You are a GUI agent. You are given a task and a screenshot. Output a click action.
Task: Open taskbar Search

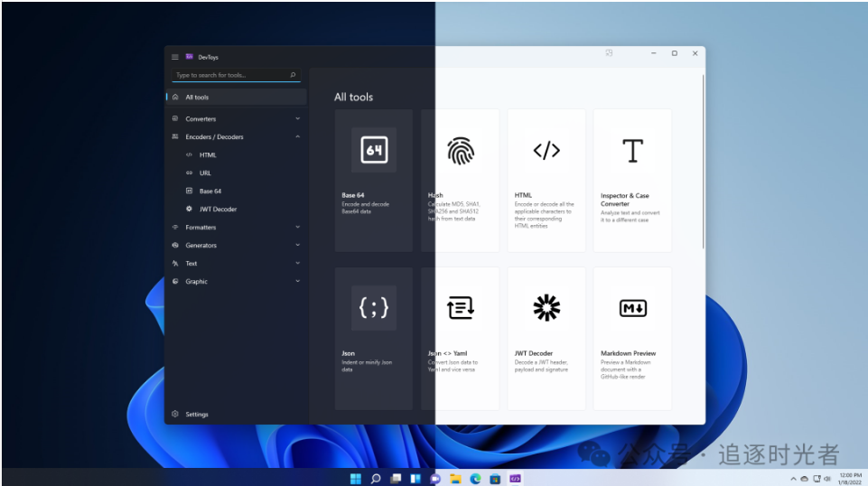(376, 479)
